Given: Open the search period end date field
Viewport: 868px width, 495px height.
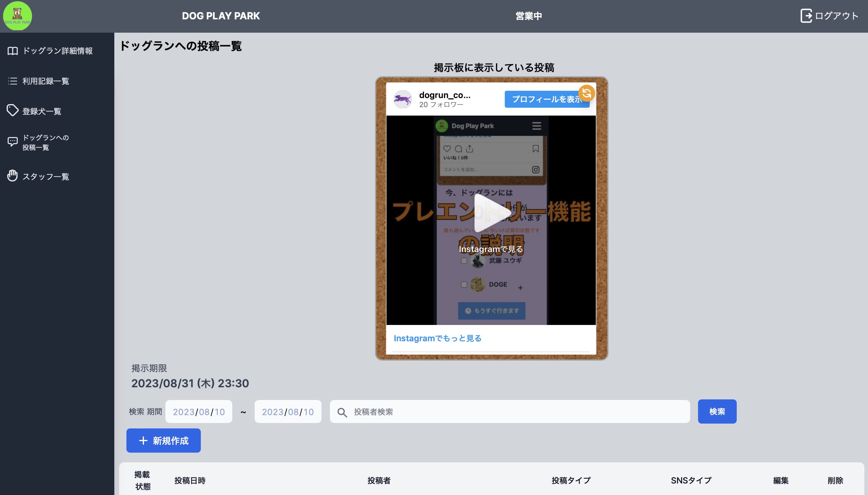Looking at the screenshot, I should click(288, 412).
